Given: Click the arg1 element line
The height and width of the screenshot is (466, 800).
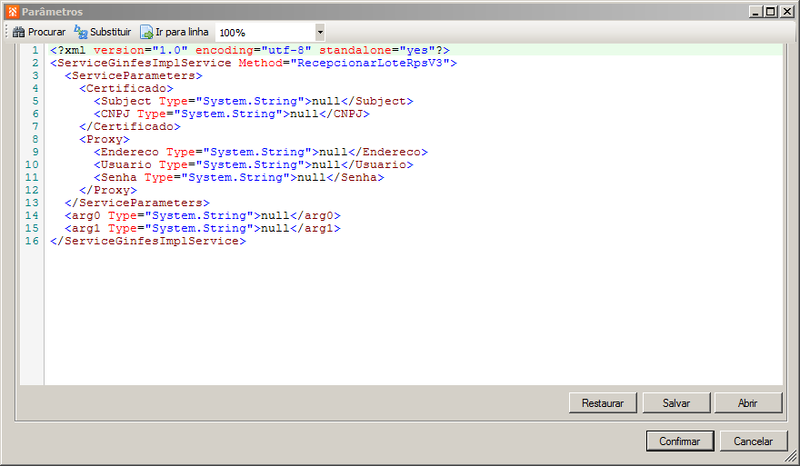Looking at the screenshot, I should [x=203, y=229].
